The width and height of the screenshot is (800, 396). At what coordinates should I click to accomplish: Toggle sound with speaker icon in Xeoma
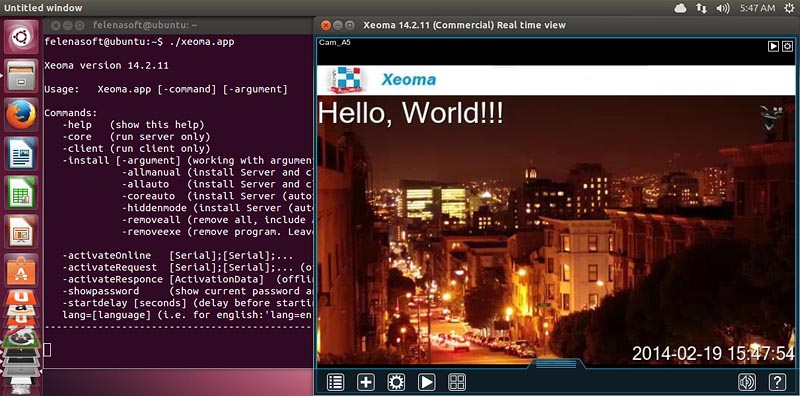click(x=747, y=382)
